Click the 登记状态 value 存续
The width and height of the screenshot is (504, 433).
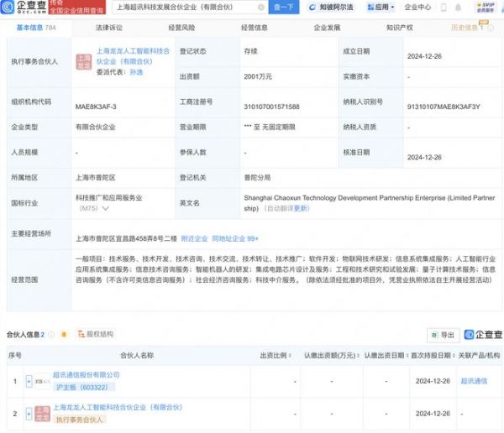pos(250,51)
